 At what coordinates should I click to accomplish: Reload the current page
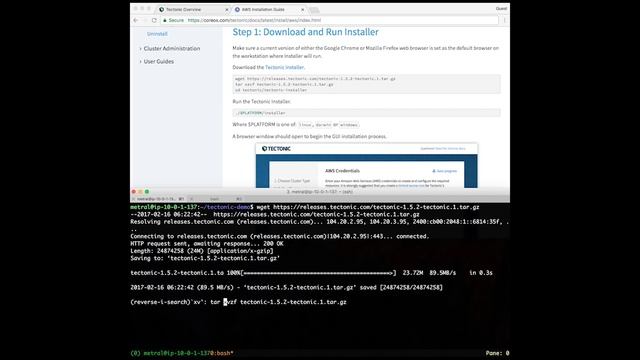[x=154, y=20]
